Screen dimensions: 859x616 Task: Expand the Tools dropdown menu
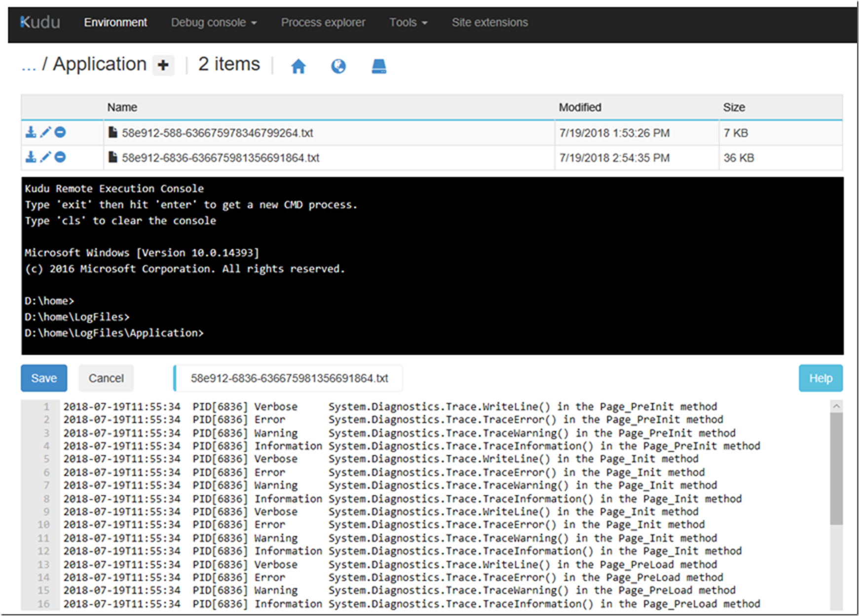tap(408, 22)
